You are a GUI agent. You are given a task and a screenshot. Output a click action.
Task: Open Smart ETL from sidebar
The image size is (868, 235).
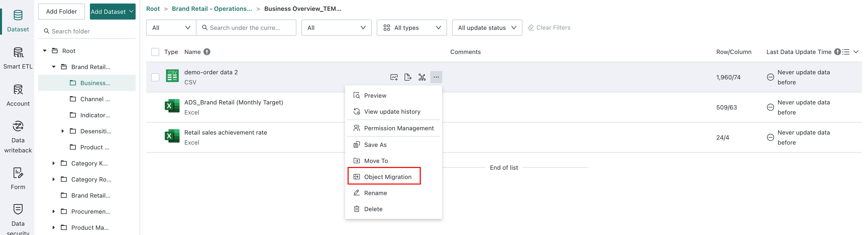[x=18, y=58]
